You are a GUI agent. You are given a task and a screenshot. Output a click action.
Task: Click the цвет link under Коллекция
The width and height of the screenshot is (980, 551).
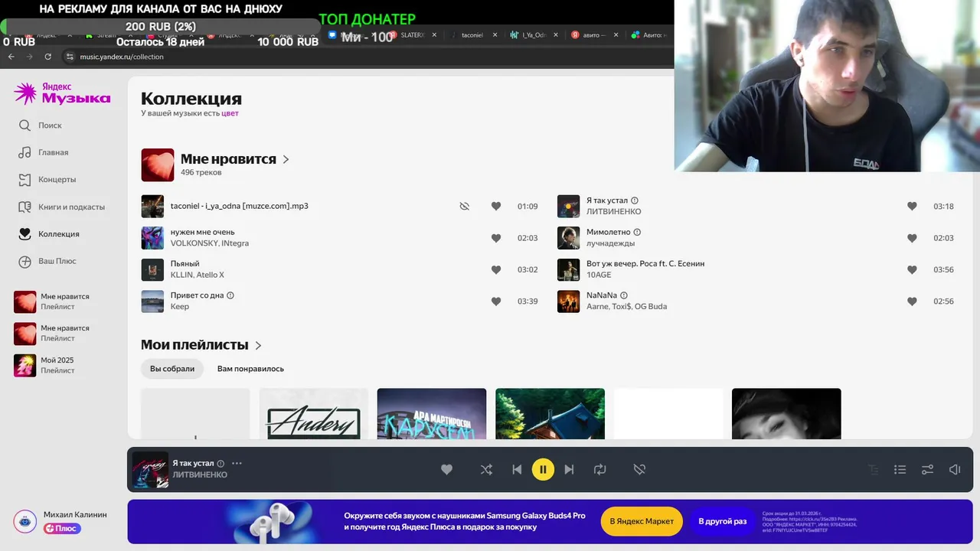pyautogui.click(x=230, y=113)
